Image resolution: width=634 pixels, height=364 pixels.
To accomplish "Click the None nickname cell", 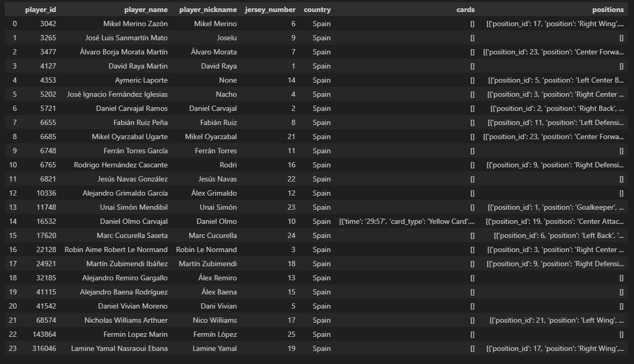I will tap(228, 80).
